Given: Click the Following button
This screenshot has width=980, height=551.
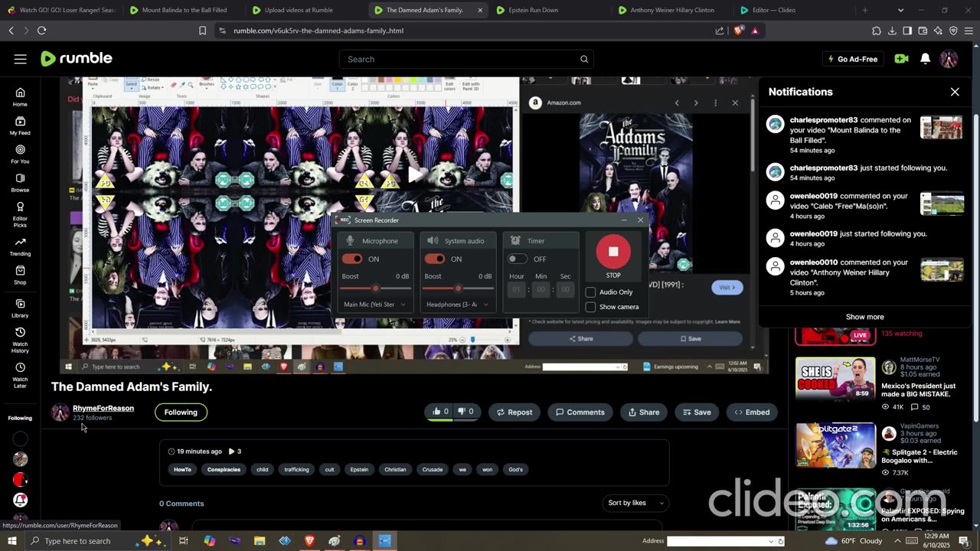Looking at the screenshot, I should [181, 412].
